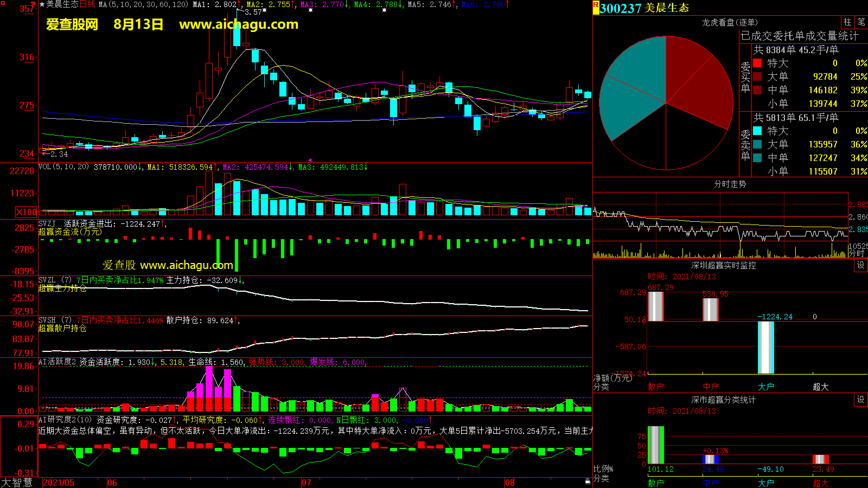Viewport: 868px width, 488px height.
Task: Click the small red square icon in top-left corner
Action: tap(2, 3)
